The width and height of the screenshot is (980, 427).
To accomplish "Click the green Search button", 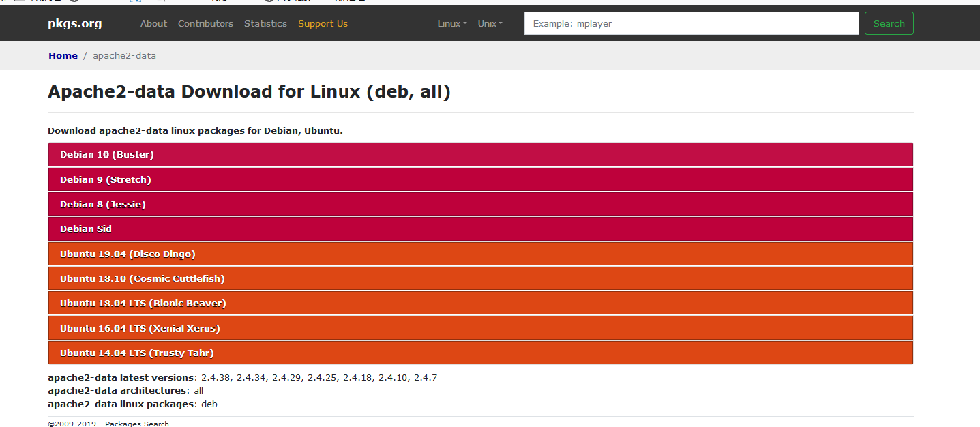I will [x=889, y=23].
